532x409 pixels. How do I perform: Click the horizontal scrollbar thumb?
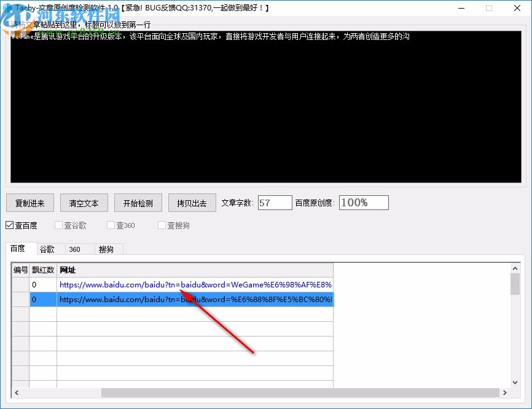click(x=300, y=392)
